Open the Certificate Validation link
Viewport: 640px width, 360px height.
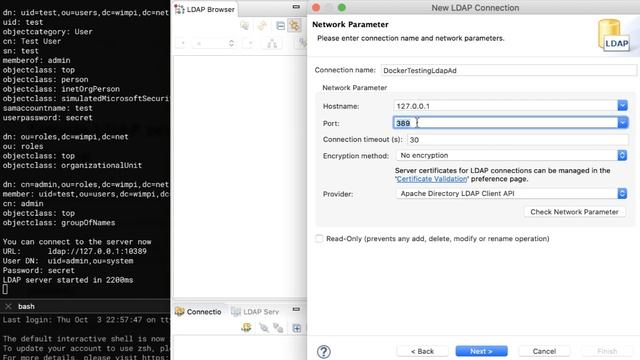click(432, 179)
